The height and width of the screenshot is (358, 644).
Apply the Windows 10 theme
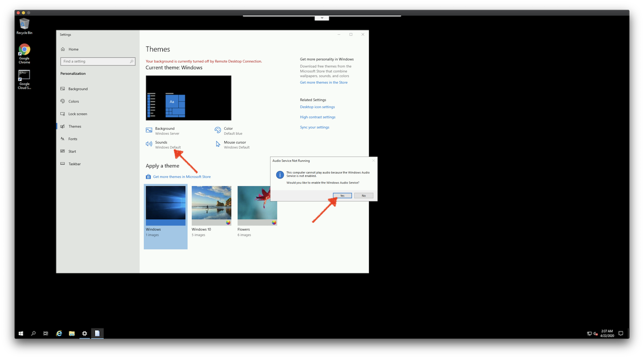212,206
